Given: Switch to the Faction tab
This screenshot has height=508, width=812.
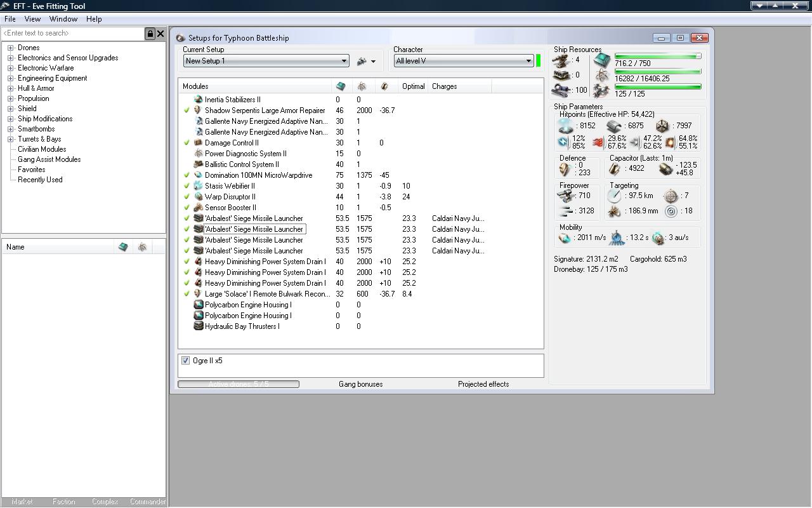Looking at the screenshot, I should (x=63, y=502).
